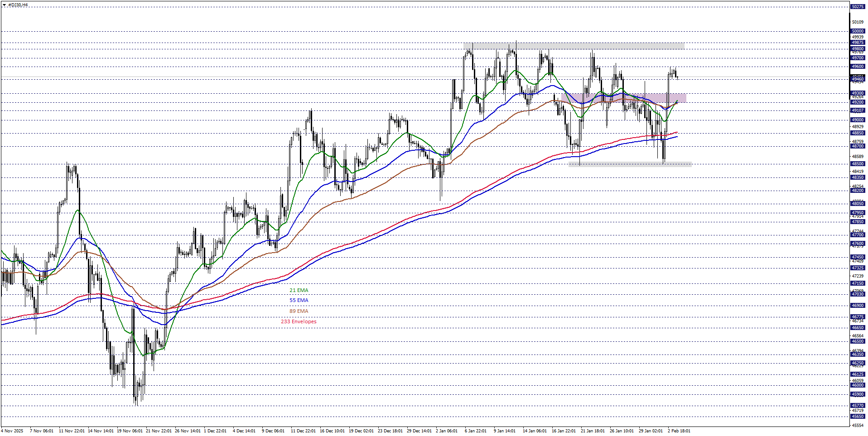Select the 55 EMA legend label
The height and width of the screenshot is (436, 868).
299,300
